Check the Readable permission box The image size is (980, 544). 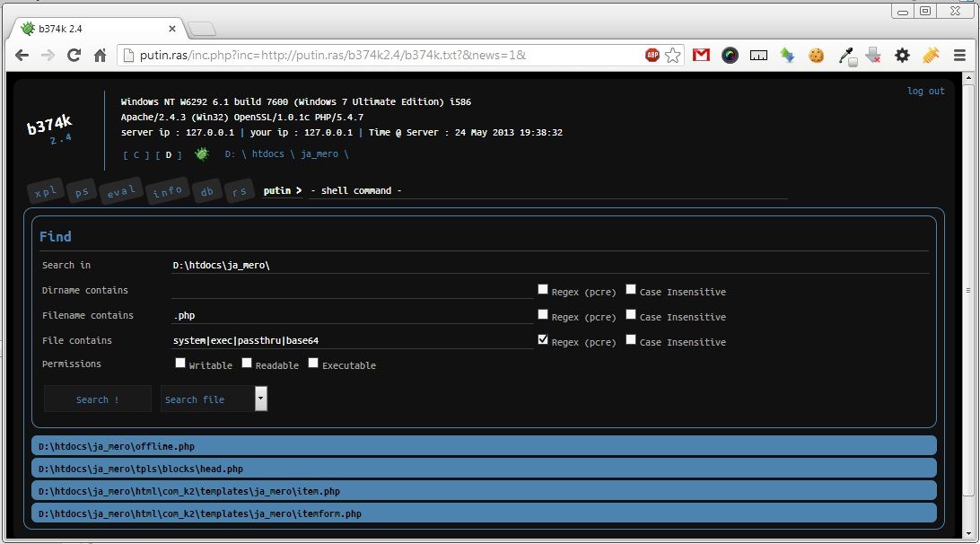[x=246, y=363]
